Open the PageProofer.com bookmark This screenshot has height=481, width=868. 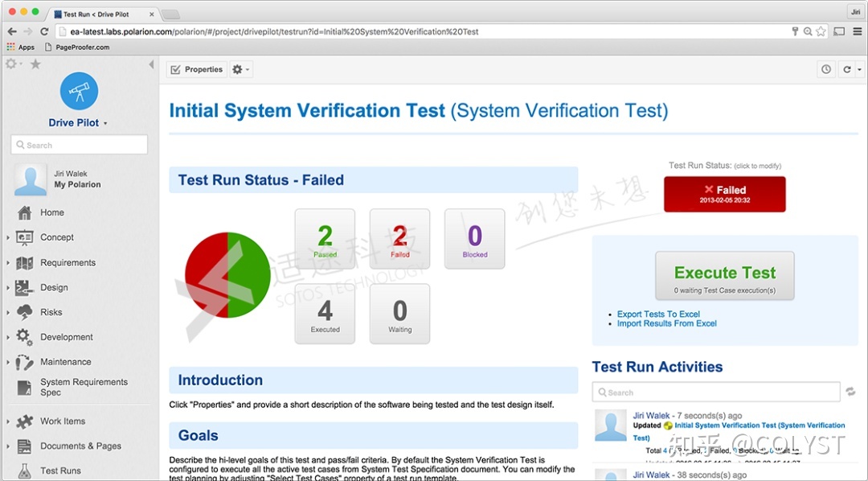(77, 47)
